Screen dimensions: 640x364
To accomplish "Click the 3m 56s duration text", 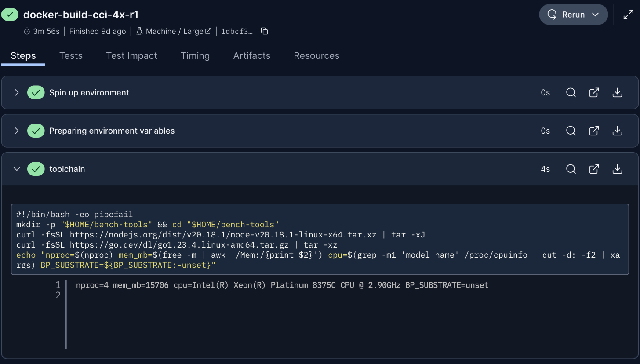I will point(47,31).
